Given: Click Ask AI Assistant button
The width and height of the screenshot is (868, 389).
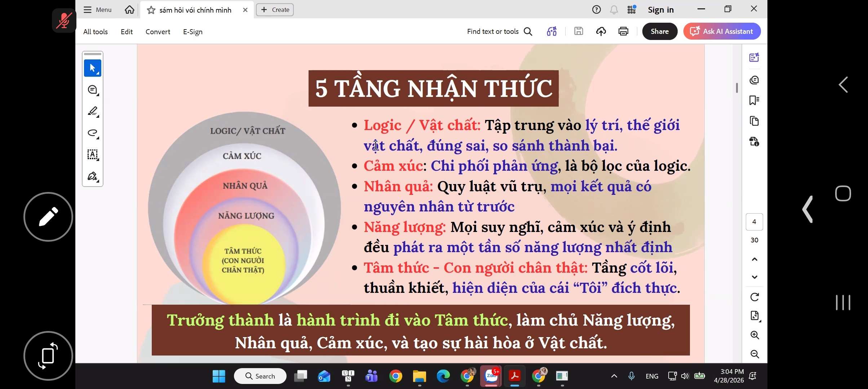Looking at the screenshot, I should coord(722,31).
